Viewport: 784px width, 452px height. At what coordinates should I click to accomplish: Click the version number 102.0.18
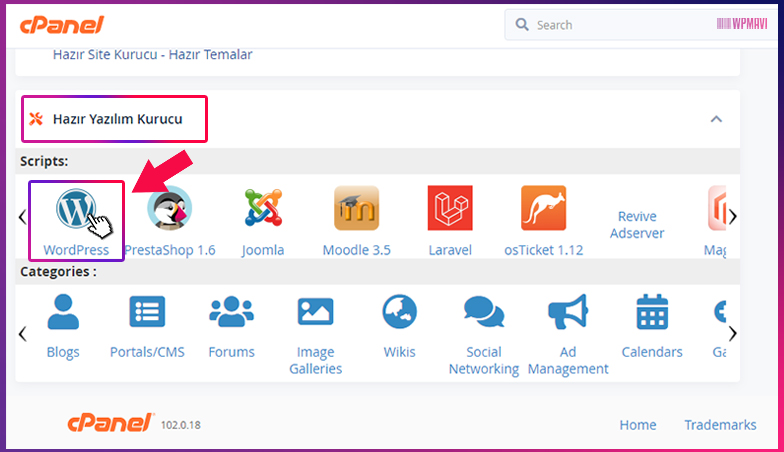click(x=180, y=425)
